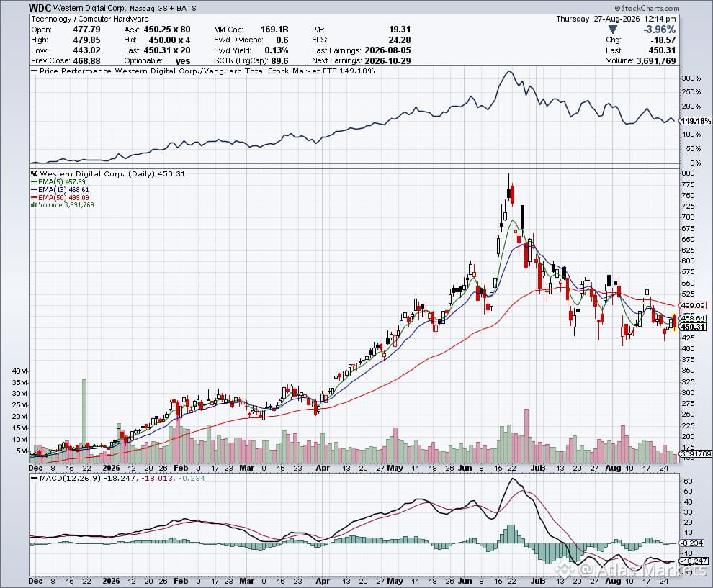Viewport: 713px width, 588px height.
Task: Click the Ask quote 450.25 x 80
Action: click(x=167, y=30)
